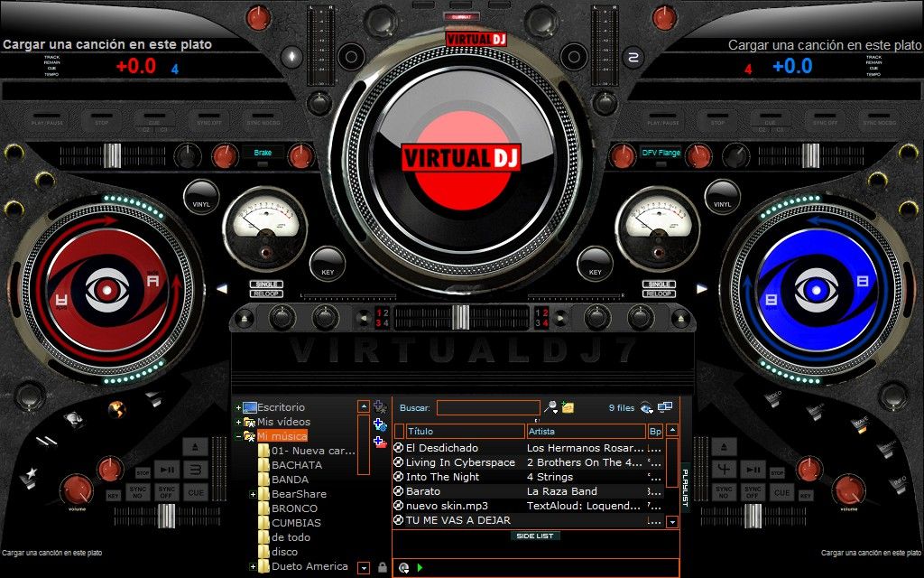Click the blue deck B eye platter
This screenshot has height=578, width=924.
click(x=816, y=290)
